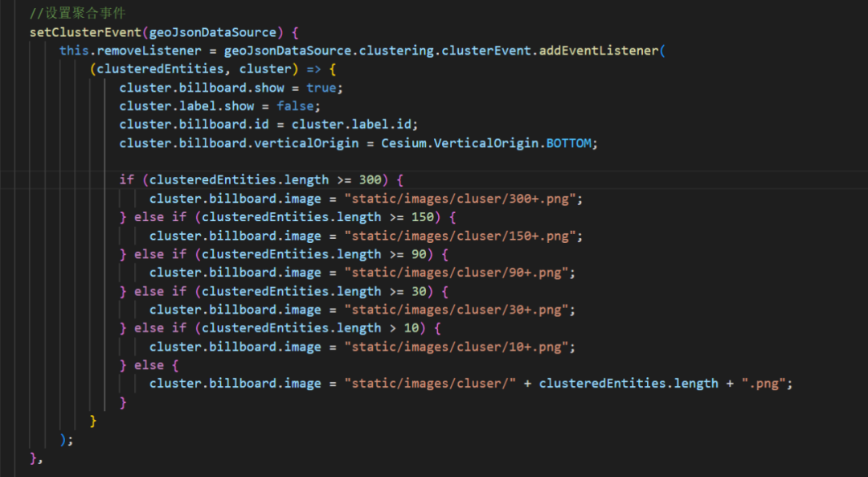
Task: Select the "static/images/cluser/300+.png" string
Action: [x=460, y=199]
